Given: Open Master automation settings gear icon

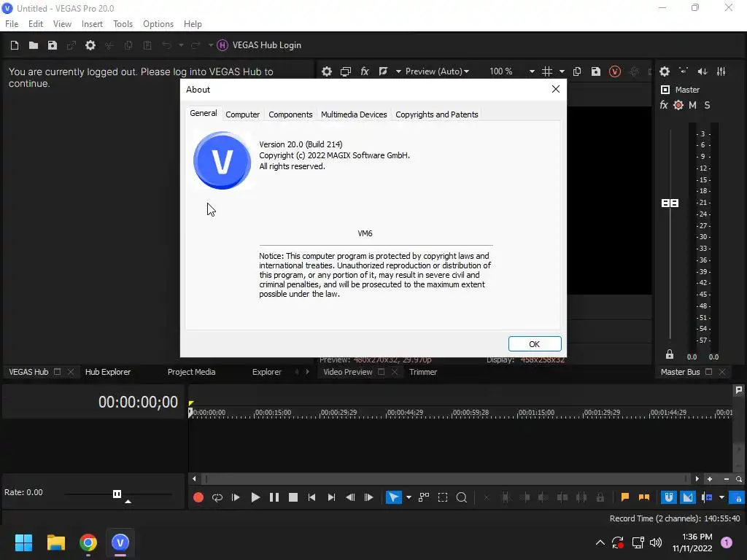Looking at the screenshot, I should tap(678, 105).
